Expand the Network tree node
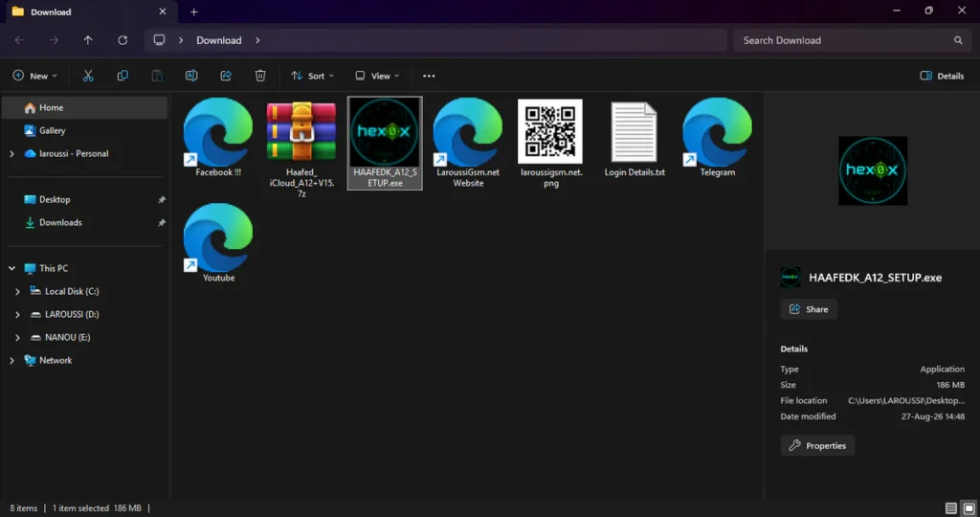This screenshot has height=517, width=980. [11, 361]
